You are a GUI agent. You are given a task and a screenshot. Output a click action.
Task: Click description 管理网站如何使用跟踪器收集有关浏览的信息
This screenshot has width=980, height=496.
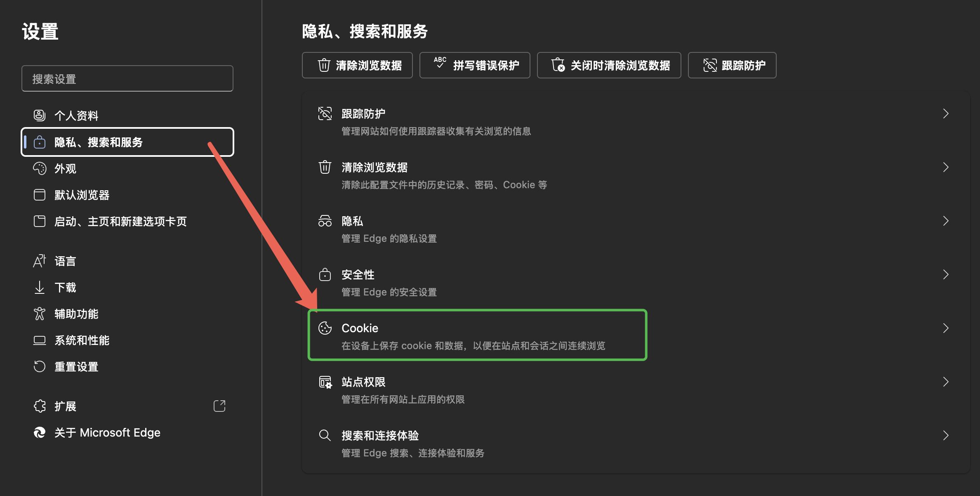(x=436, y=131)
